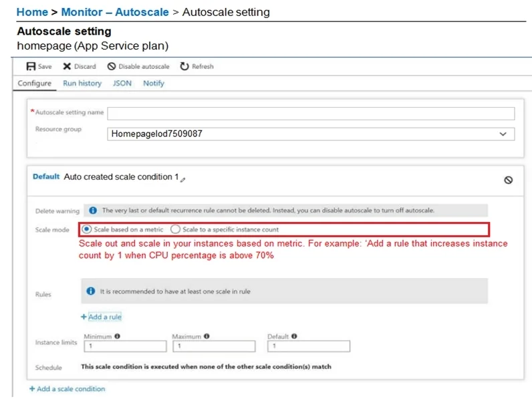Click the Maximum instance limit field
532x401 pixels.
(x=214, y=346)
